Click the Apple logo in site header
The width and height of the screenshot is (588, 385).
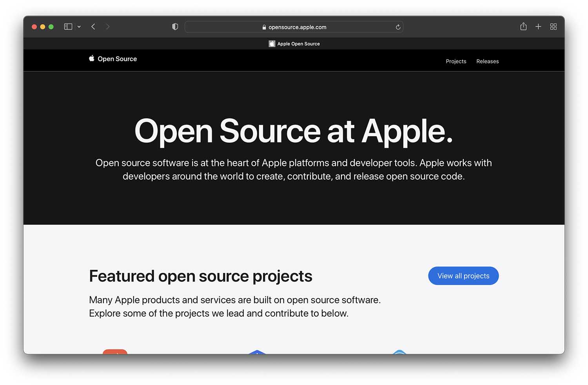tap(92, 58)
